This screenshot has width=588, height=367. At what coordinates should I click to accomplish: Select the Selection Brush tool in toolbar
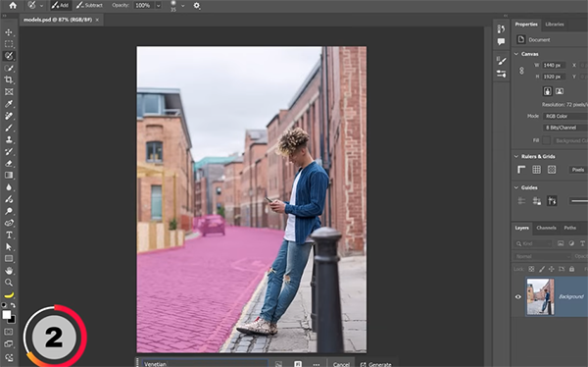pyautogui.click(x=9, y=56)
